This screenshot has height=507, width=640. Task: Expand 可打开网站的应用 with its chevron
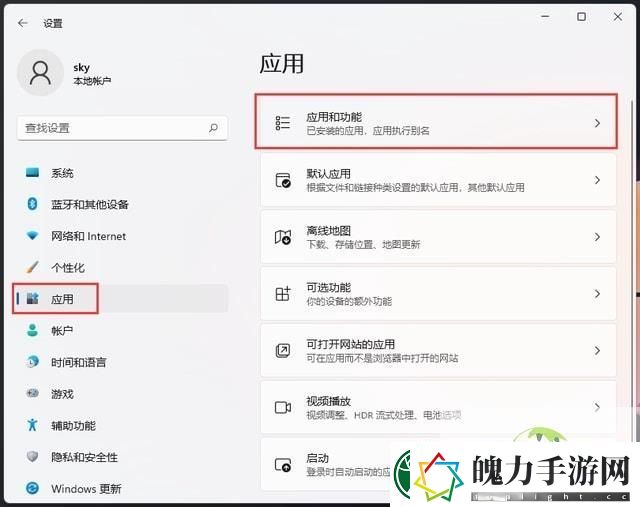click(x=597, y=350)
